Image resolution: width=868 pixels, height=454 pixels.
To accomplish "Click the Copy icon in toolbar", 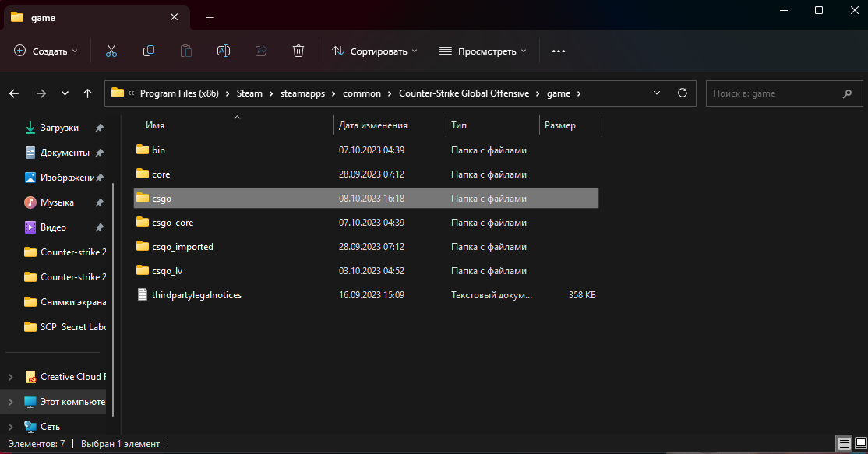I will click(x=149, y=51).
